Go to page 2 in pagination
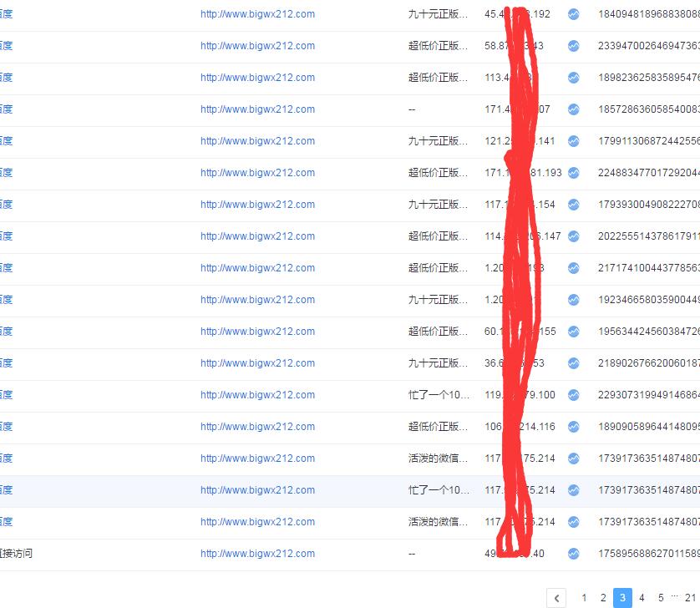 point(603,598)
